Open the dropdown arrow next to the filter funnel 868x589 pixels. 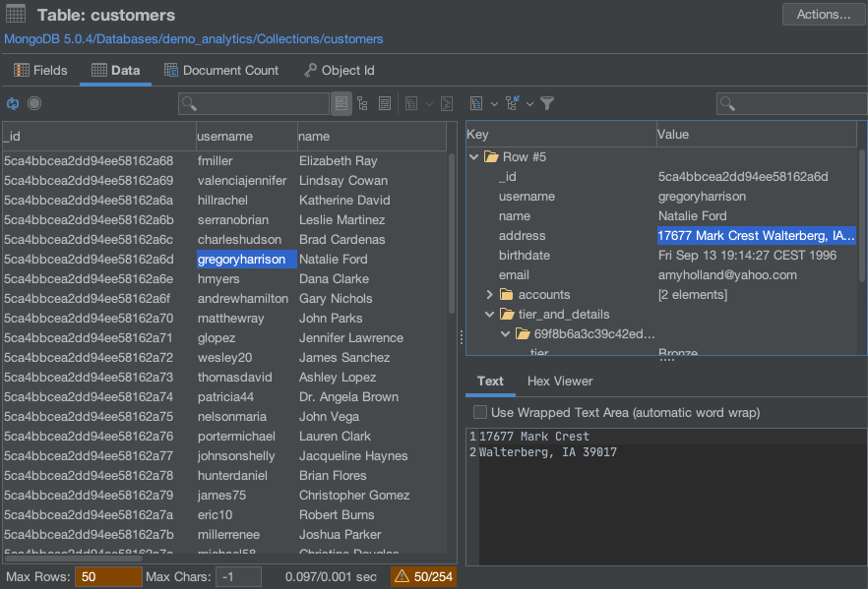click(530, 103)
